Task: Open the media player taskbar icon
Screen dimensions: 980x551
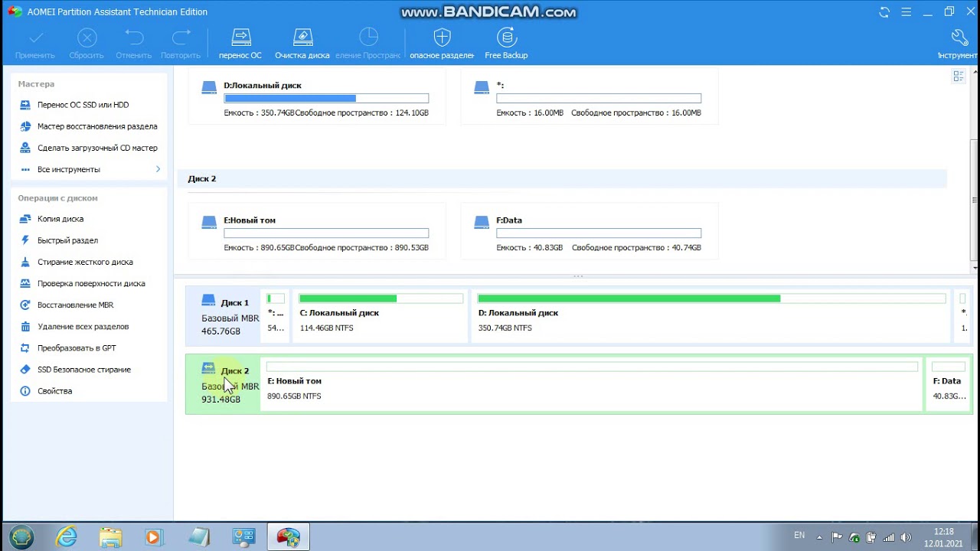Action: (x=154, y=536)
